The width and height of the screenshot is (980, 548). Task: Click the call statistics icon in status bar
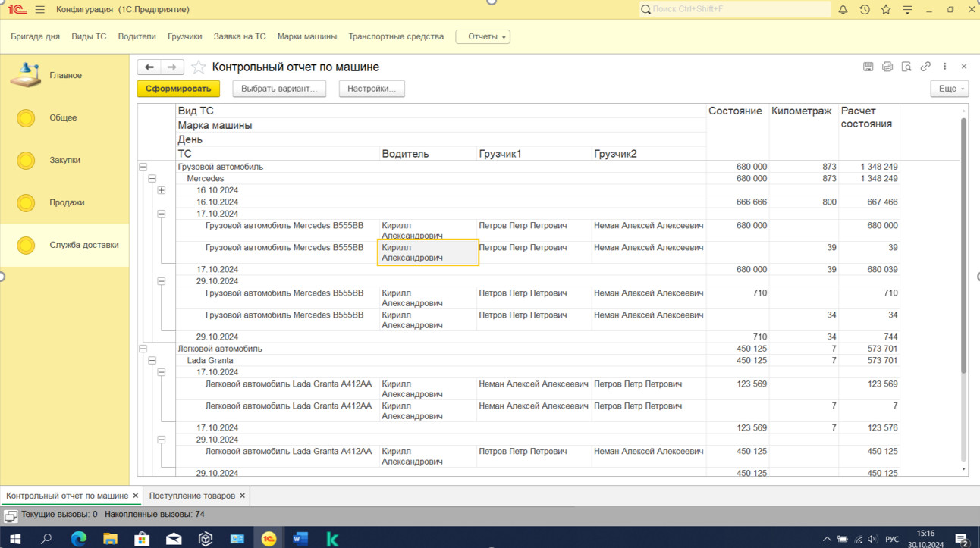[x=11, y=516]
